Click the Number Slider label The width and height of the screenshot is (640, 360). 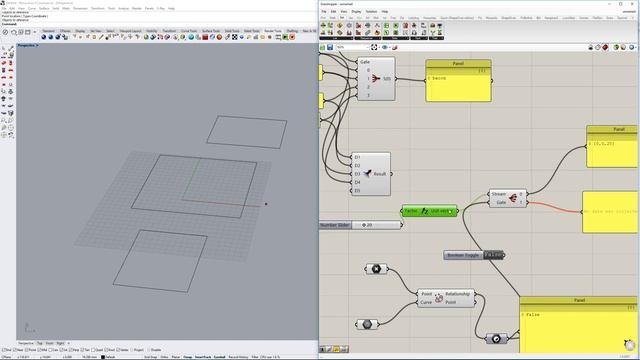[x=335, y=225]
